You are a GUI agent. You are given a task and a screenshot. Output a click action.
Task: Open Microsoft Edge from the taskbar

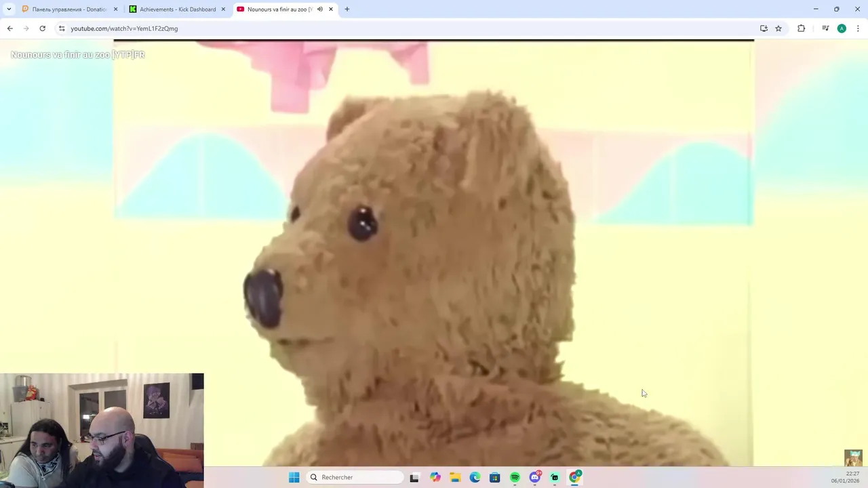click(x=475, y=477)
